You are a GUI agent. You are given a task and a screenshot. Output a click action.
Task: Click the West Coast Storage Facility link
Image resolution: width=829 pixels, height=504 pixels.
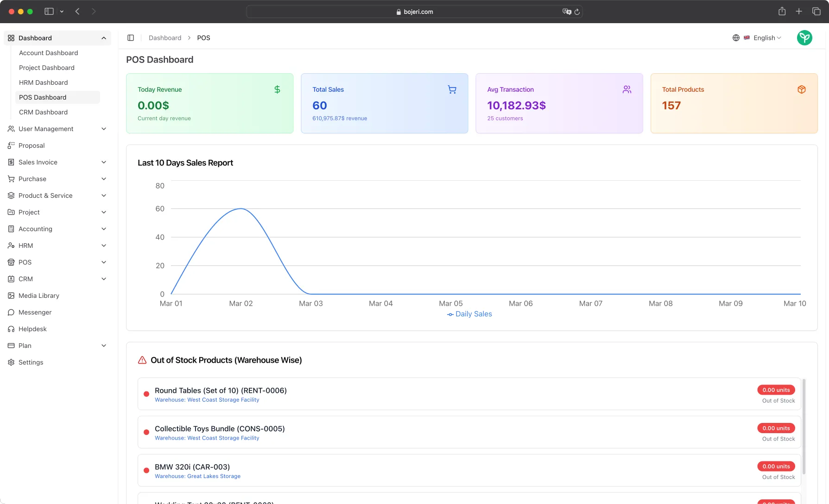point(207,399)
